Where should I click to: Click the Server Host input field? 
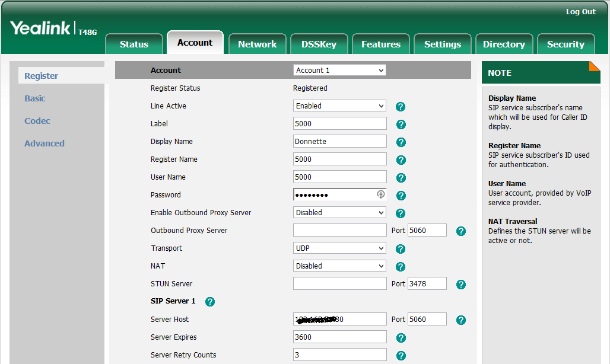339,319
